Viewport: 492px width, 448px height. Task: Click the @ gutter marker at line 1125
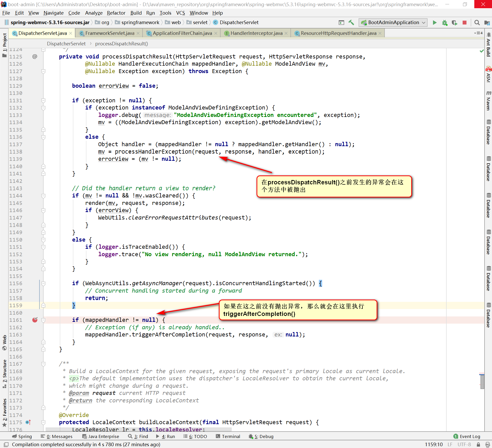(x=35, y=56)
